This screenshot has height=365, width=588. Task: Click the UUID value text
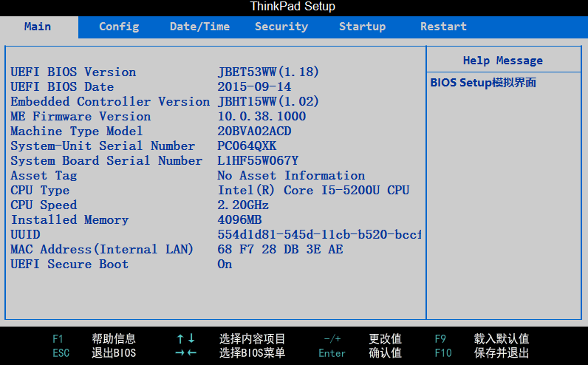[x=319, y=234]
